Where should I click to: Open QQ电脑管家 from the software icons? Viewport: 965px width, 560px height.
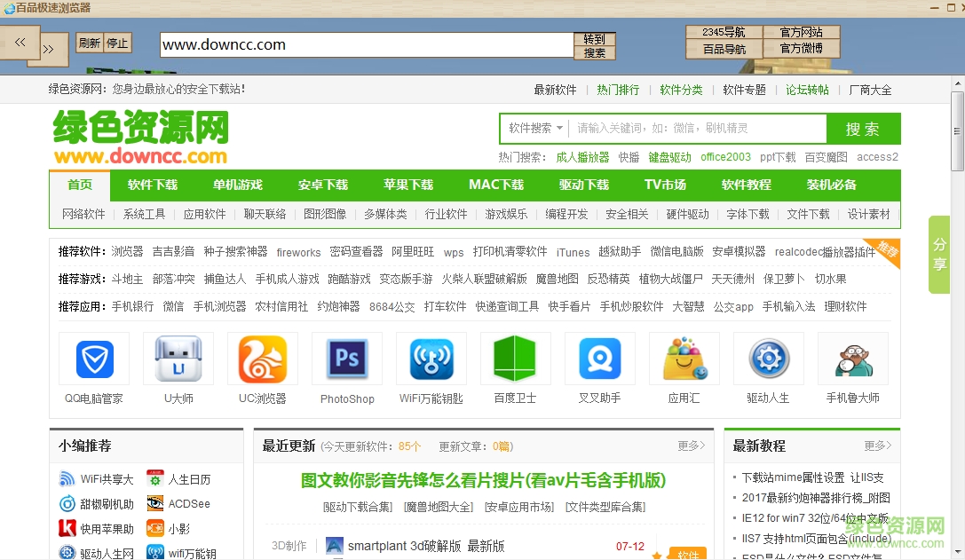coord(93,359)
